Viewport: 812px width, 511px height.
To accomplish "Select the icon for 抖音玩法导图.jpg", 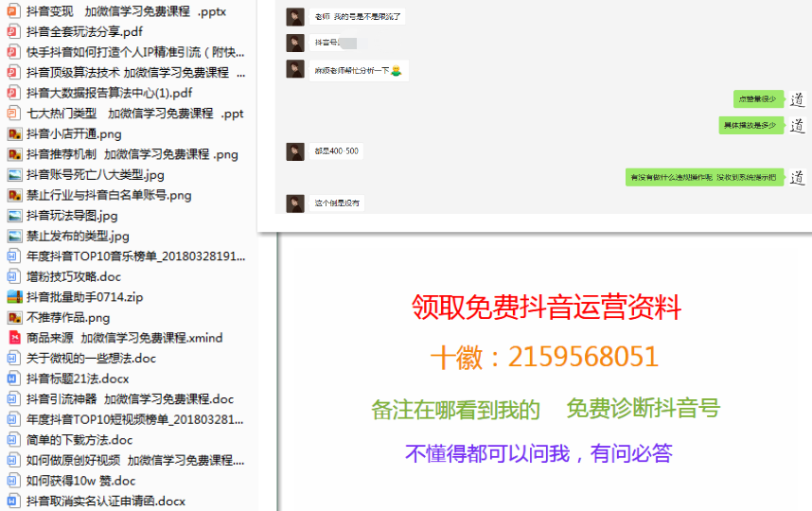I will coord(14,216).
